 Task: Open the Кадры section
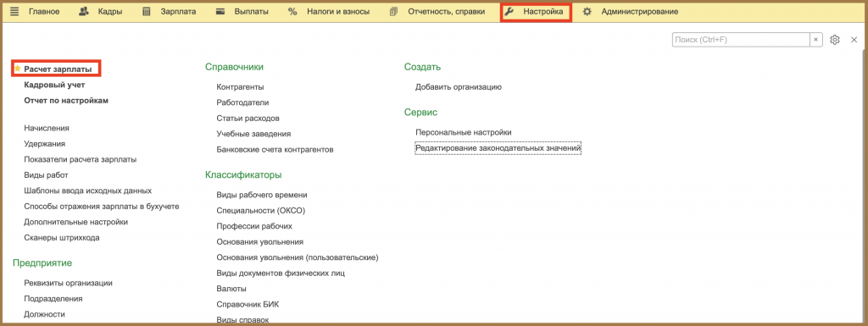tap(109, 11)
